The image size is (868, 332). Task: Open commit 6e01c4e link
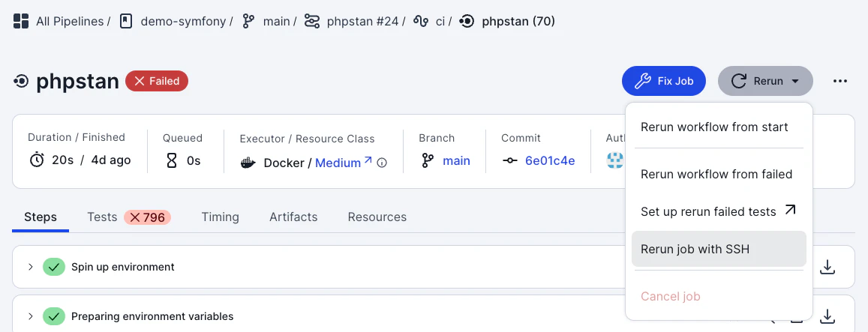(x=550, y=161)
